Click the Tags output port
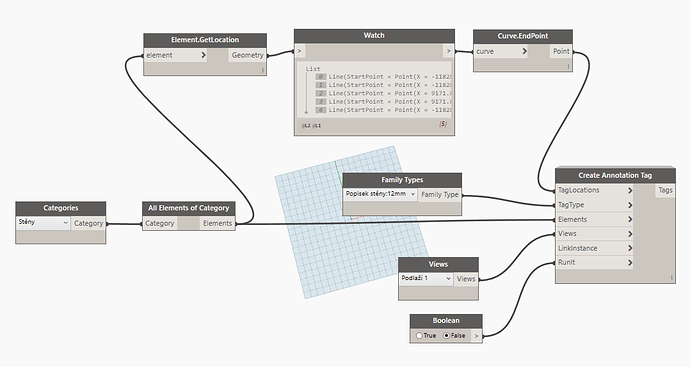This screenshot has height=367, width=690. tap(665, 190)
